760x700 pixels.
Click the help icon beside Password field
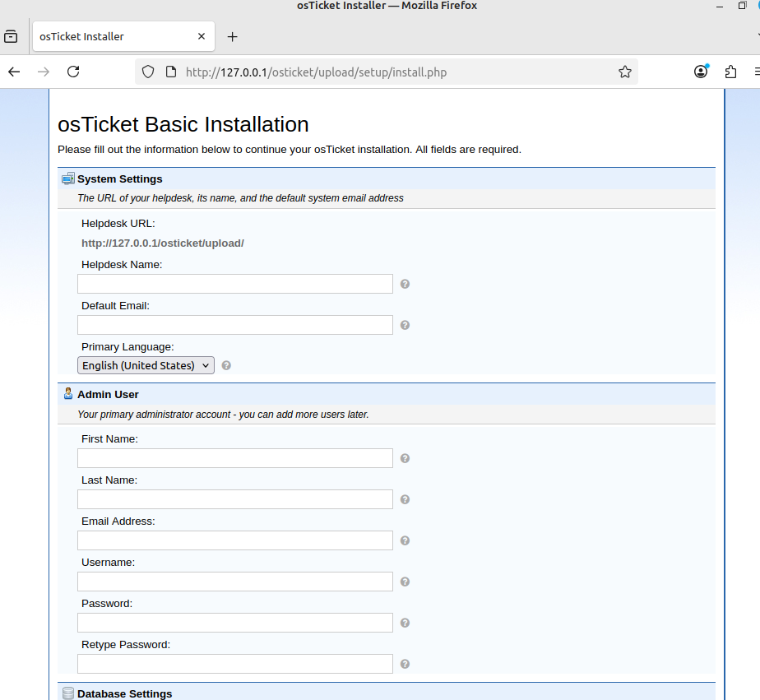pos(405,624)
